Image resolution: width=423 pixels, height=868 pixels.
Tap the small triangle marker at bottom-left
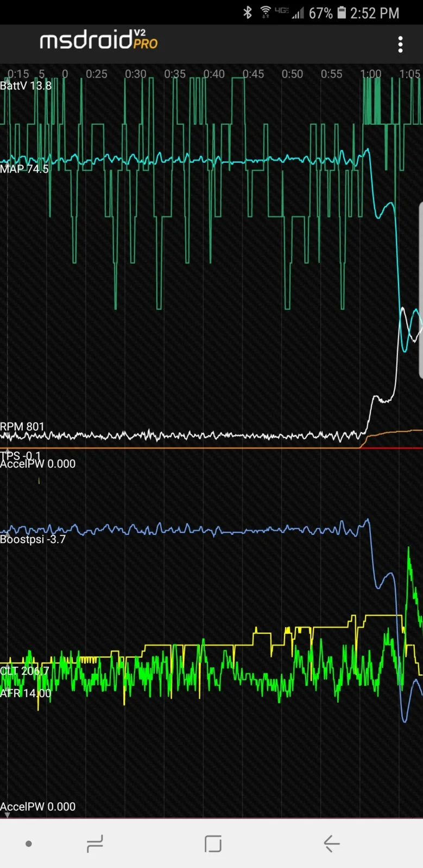pos(7,815)
